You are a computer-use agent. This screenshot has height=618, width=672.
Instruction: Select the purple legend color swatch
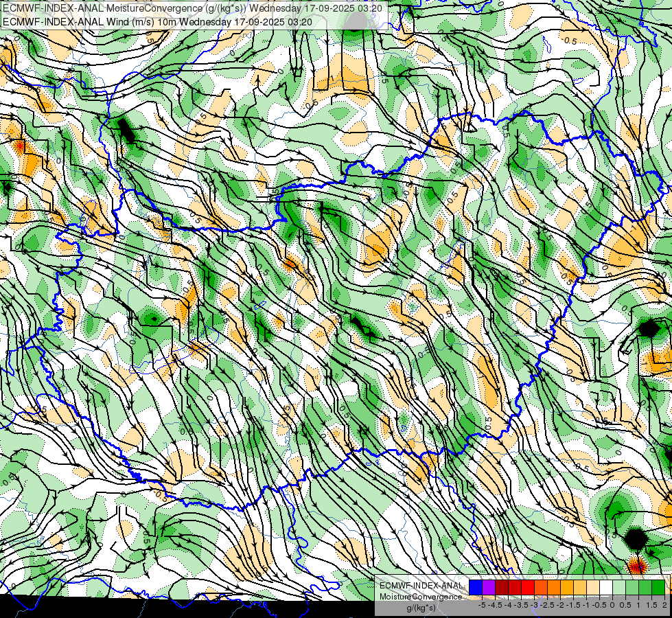tap(489, 587)
